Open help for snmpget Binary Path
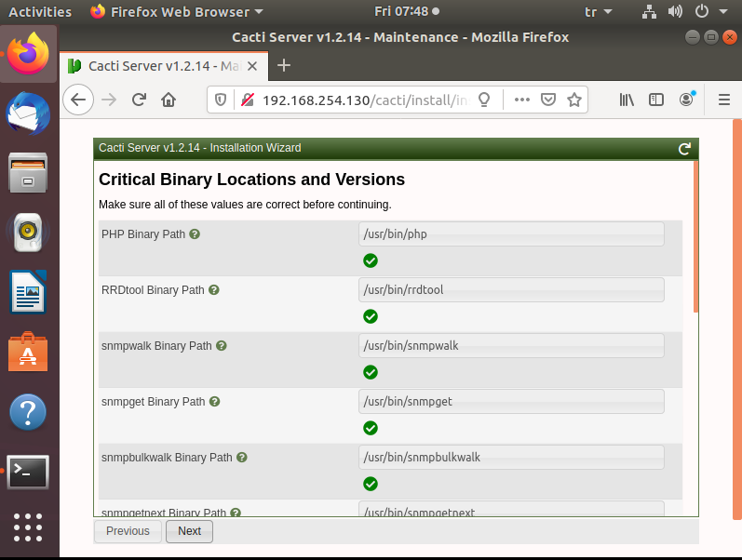742x560 pixels. tap(215, 402)
